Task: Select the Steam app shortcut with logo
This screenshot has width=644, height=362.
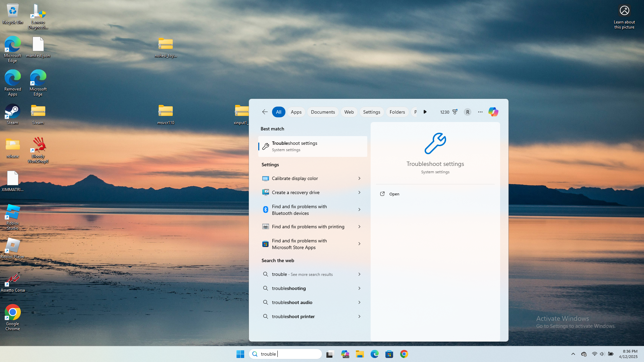Action: tap(13, 114)
